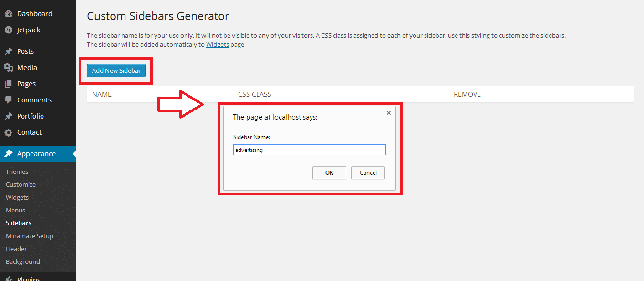Image resolution: width=644 pixels, height=281 pixels.
Task: Click the Posts pushpin icon
Action: (x=9, y=51)
